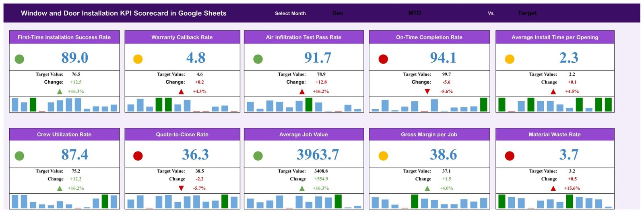This screenshot has height=213, width=644.
Task: Click the change value -2.2
Action: pos(200,179)
